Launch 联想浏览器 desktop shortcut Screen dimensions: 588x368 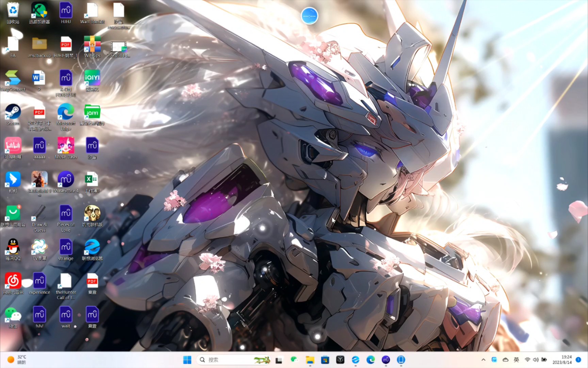coord(92,250)
